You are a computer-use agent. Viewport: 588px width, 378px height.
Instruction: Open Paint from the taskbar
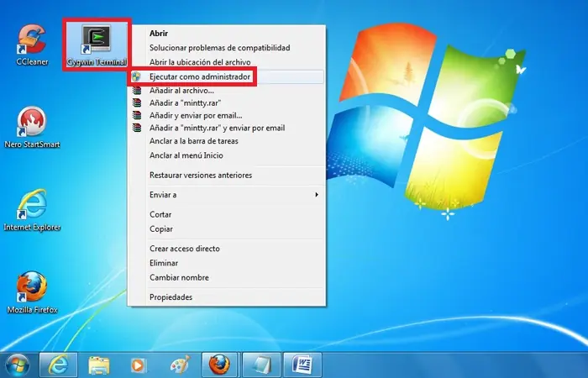tap(180, 365)
